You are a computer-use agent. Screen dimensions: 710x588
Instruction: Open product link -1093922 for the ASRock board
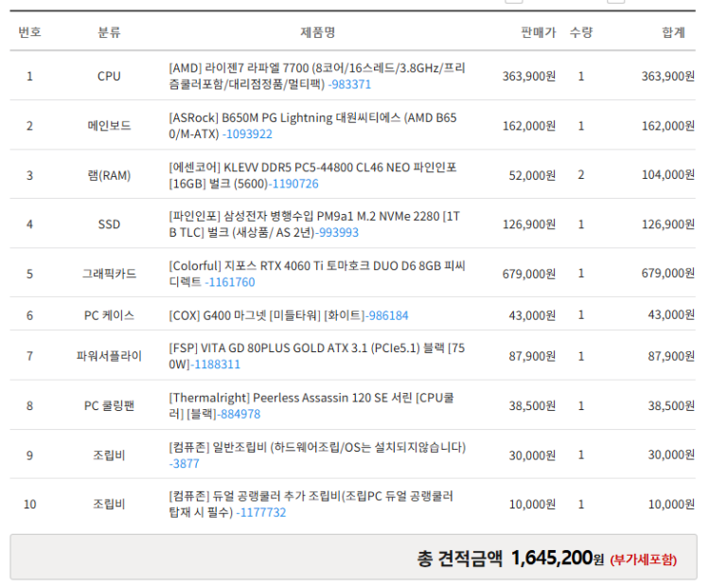click(248, 134)
